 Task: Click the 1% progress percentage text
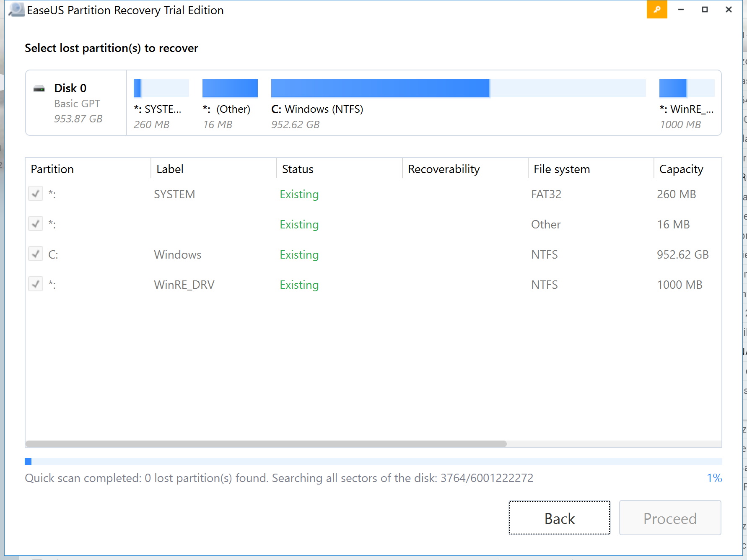click(x=714, y=478)
